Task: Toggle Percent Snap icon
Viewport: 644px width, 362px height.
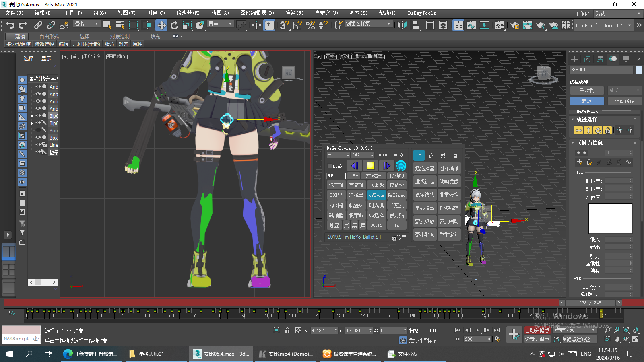Action: point(310,25)
